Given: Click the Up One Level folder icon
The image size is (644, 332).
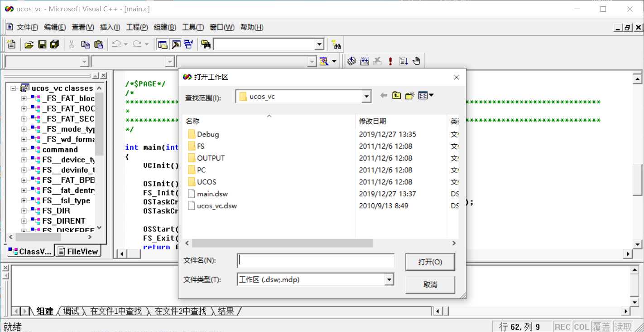Looking at the screenshot, I should [397, 96].
